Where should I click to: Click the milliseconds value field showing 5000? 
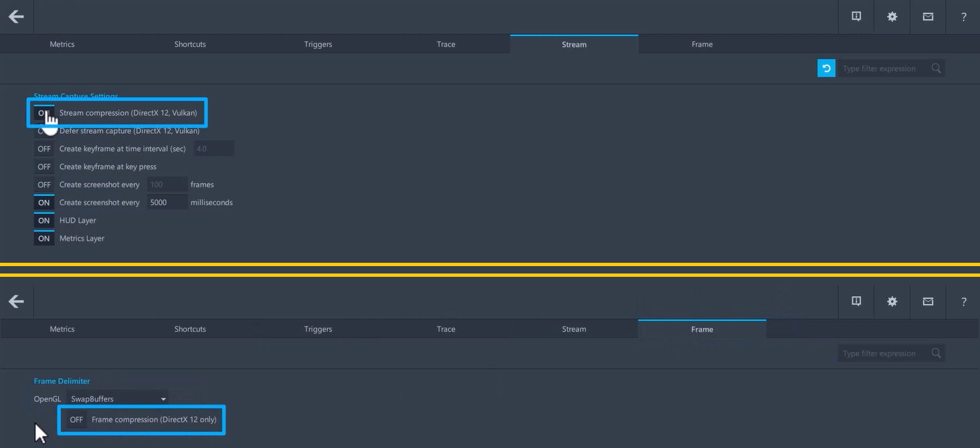(167, 202)
